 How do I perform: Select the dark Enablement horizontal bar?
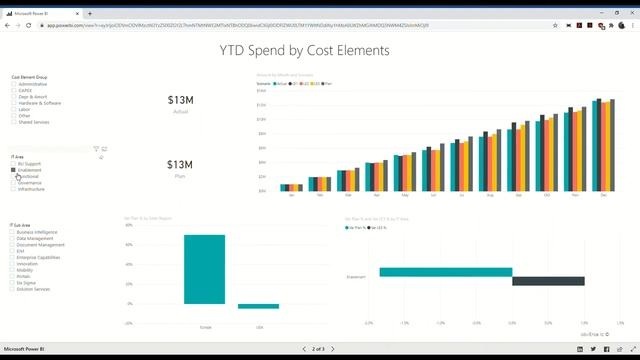[549, 281]
